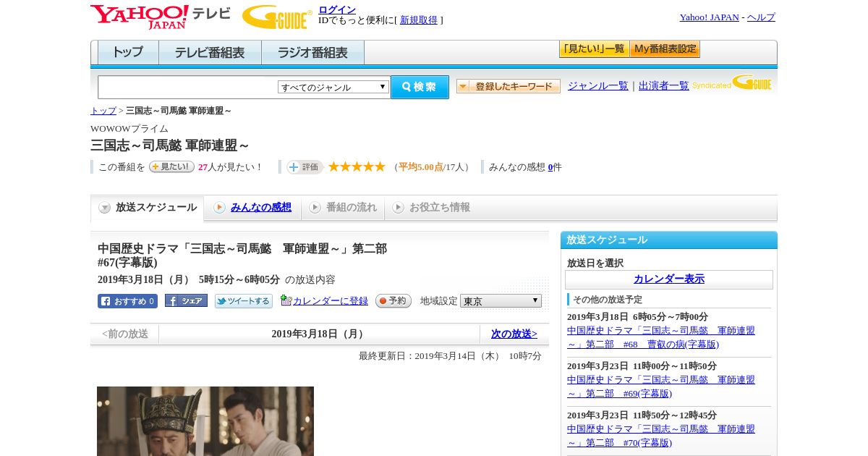
Task: Click the 予約 record button
Action: pos(393,301)
